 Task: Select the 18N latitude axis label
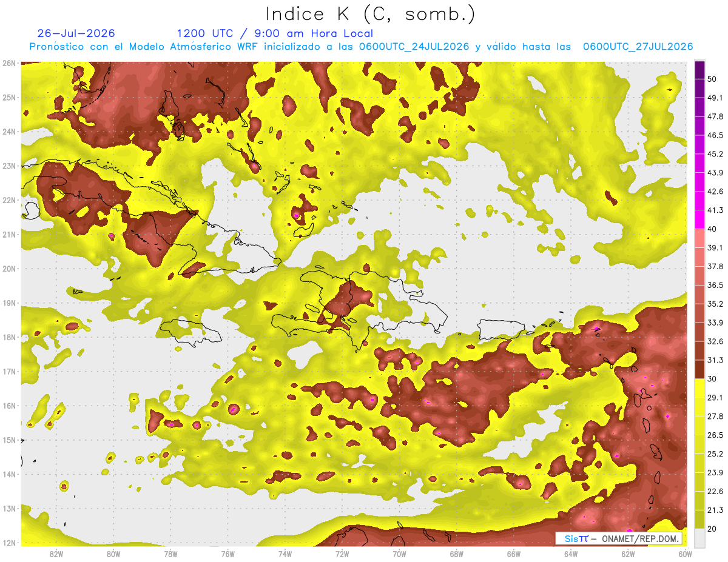click(8, 337)
